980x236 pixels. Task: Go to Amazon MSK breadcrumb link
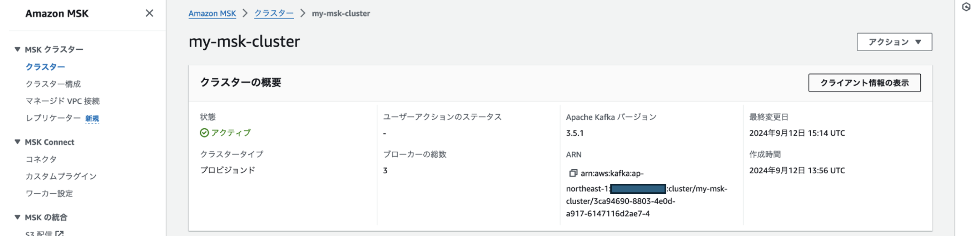pos(212,13)
